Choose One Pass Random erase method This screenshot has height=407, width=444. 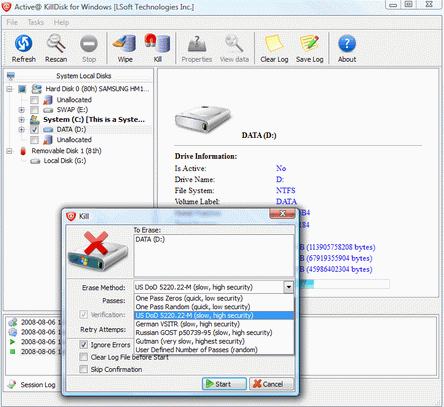coord(214,307)
